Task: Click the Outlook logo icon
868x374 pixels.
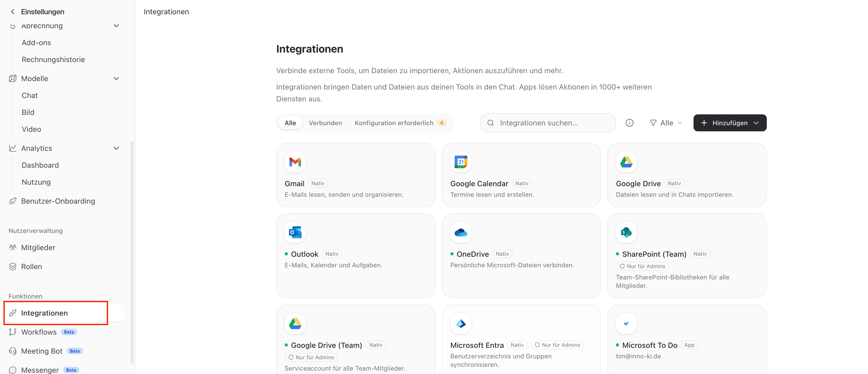Action: pyautogui.click(x=295, y=232)
